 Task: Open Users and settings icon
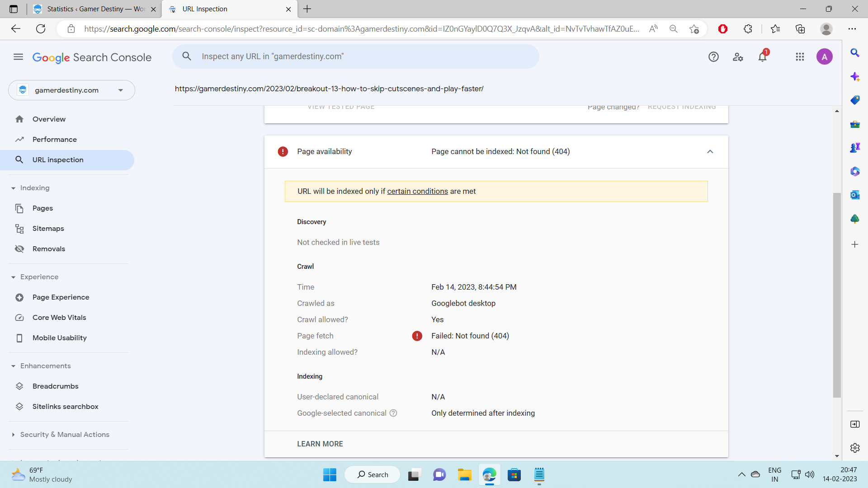pos(738,57)
